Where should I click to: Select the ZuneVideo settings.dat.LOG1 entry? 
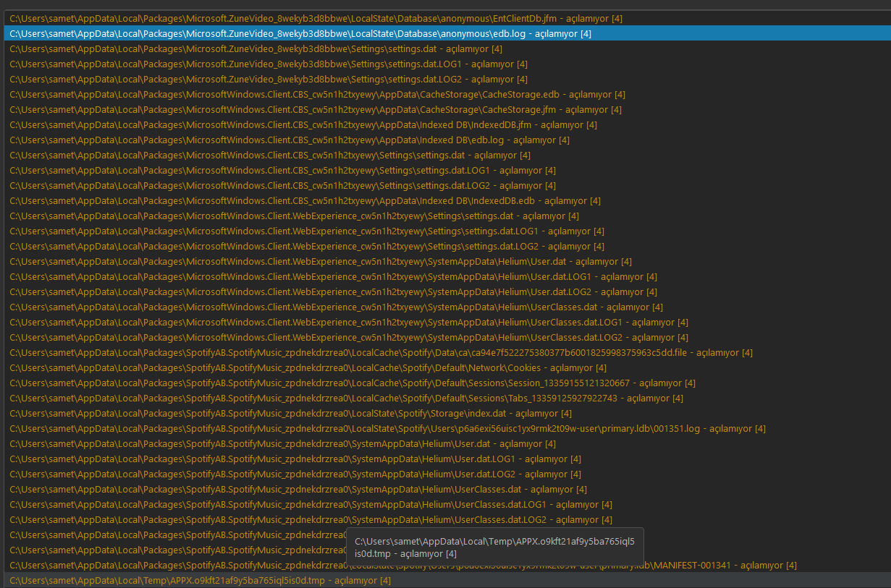(x=447, y=64)
